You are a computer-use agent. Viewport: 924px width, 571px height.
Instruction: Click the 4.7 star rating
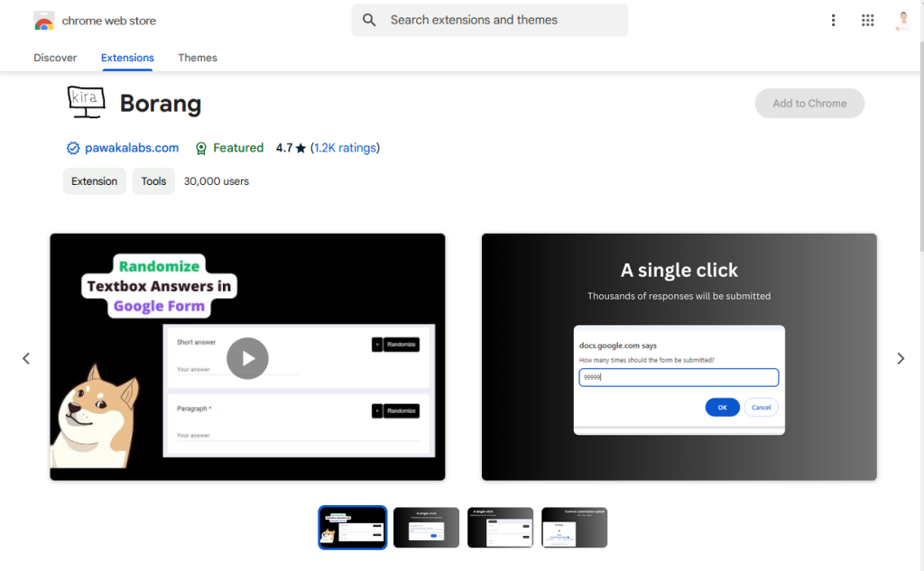click(291, 148)
